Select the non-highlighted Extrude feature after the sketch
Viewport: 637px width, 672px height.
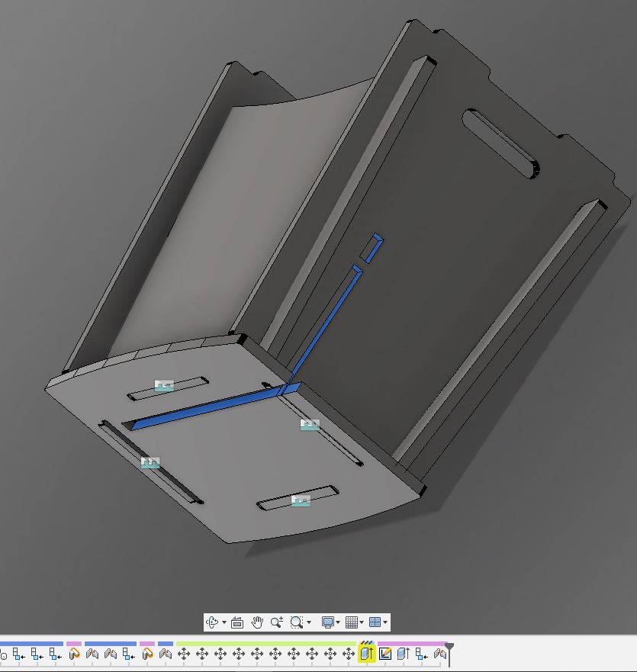point(404,654)
